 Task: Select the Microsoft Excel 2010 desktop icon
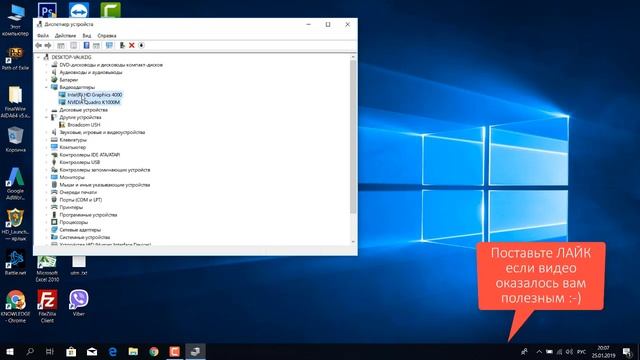pyautogui.click(x=47, y=269)
